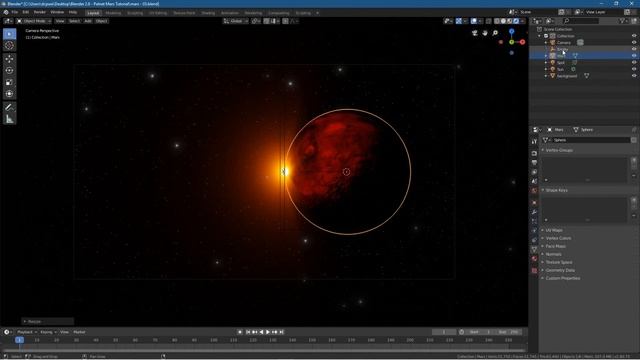Expand the Vertex Groups panel
The width and height of the screenshot is (640, 360).
(559, 150)
